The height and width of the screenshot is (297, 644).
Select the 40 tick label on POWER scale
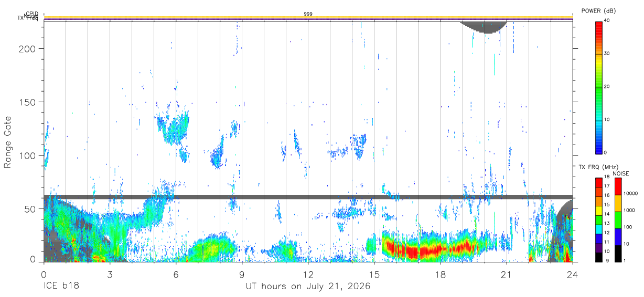click(x=608, y=21)
